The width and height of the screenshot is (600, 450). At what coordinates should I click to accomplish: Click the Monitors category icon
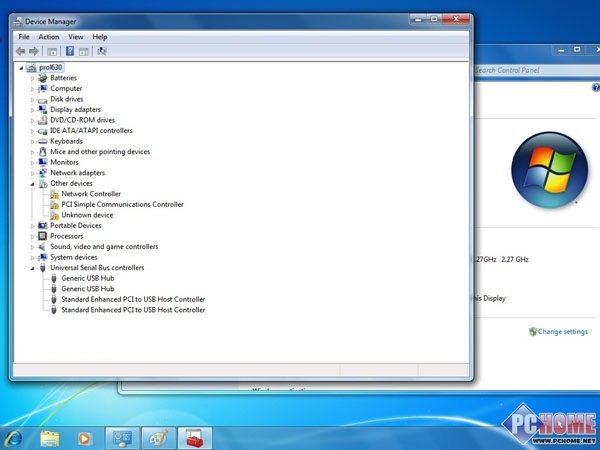coord(42,163)
